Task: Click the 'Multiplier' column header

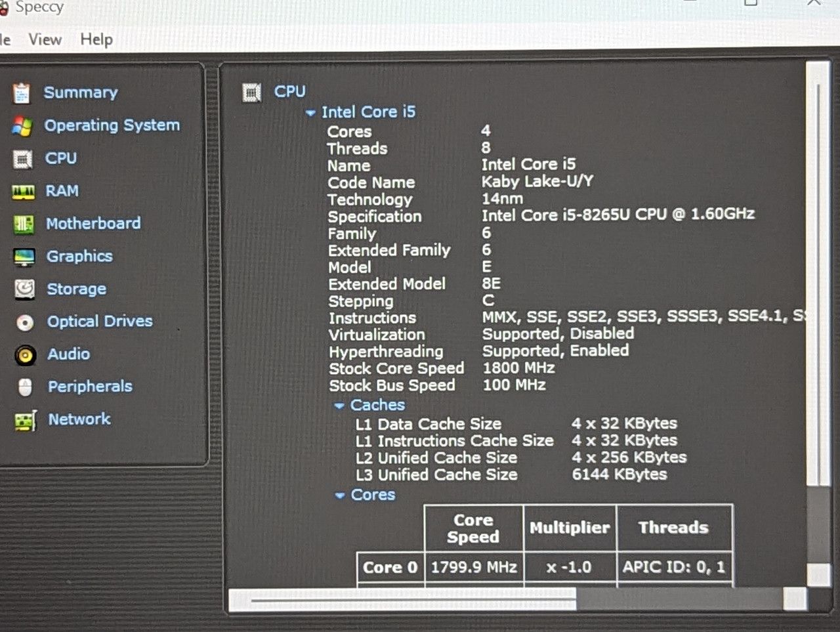Action: pyautogui.click(x=570, y=528)
